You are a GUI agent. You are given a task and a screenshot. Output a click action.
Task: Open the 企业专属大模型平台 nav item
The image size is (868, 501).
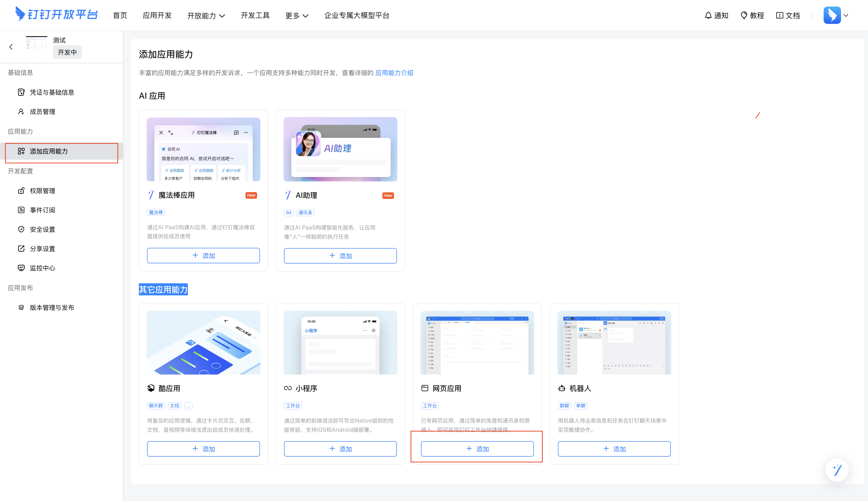[357, 15]
